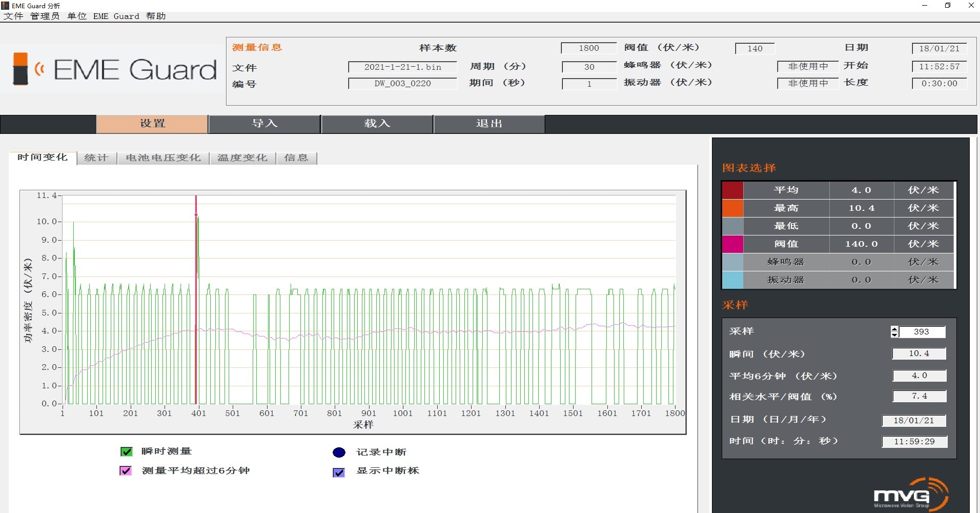Viewport: 980px width, 513px height.
Task: Switch to the 温度变化 tab
Action: click(242, 158)
